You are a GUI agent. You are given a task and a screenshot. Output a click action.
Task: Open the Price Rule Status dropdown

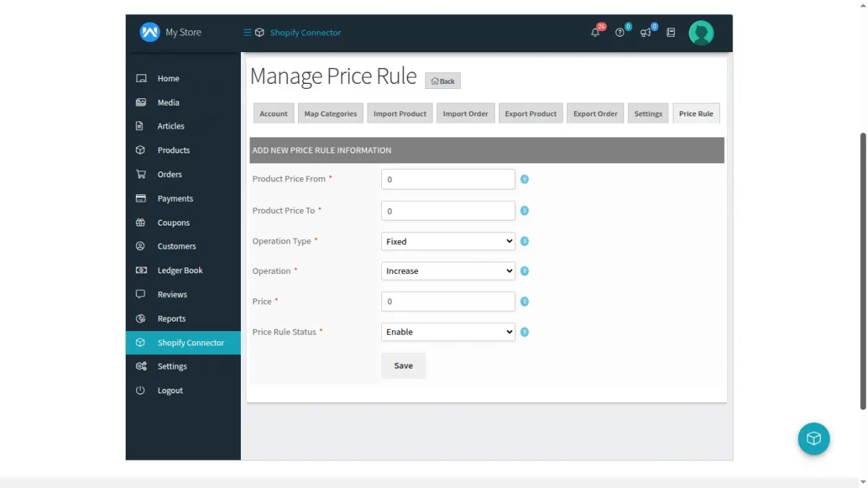click(447, 331)
